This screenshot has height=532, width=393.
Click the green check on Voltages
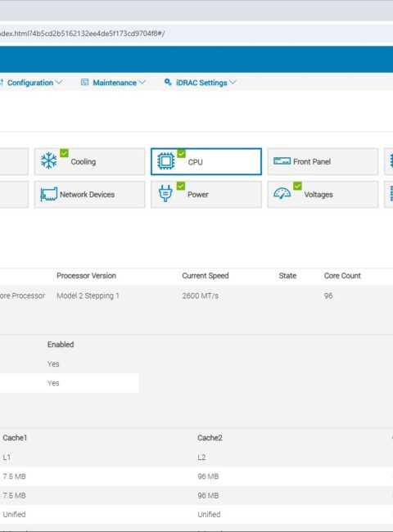click(298, 186)
